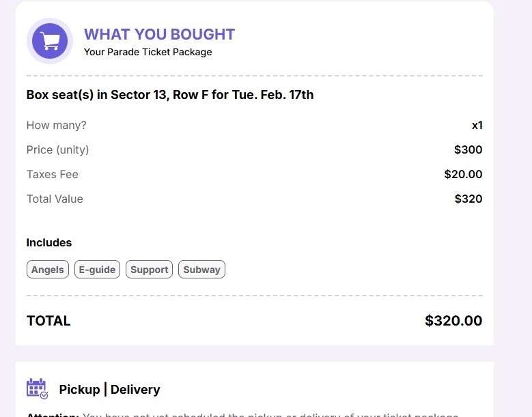532x417 pixels.
Task: Click the Total Value label
Action: tap(55, 199)
